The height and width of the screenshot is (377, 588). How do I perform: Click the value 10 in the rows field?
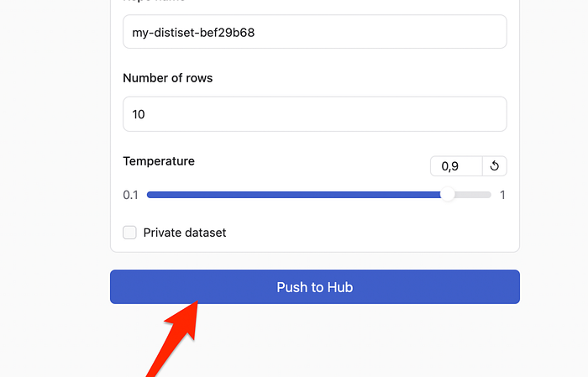click(139, 114)
